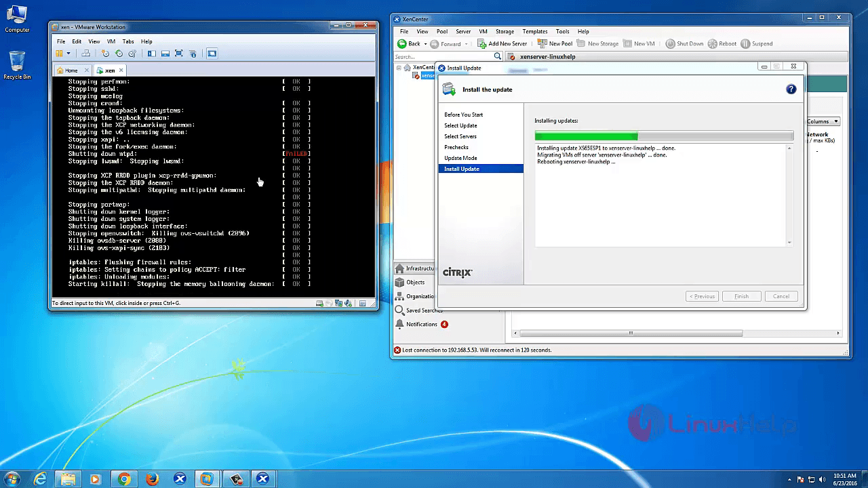The image size is (868, 488).
Task: Open the XenCenter Storage menu
Action: click(505, 31)
